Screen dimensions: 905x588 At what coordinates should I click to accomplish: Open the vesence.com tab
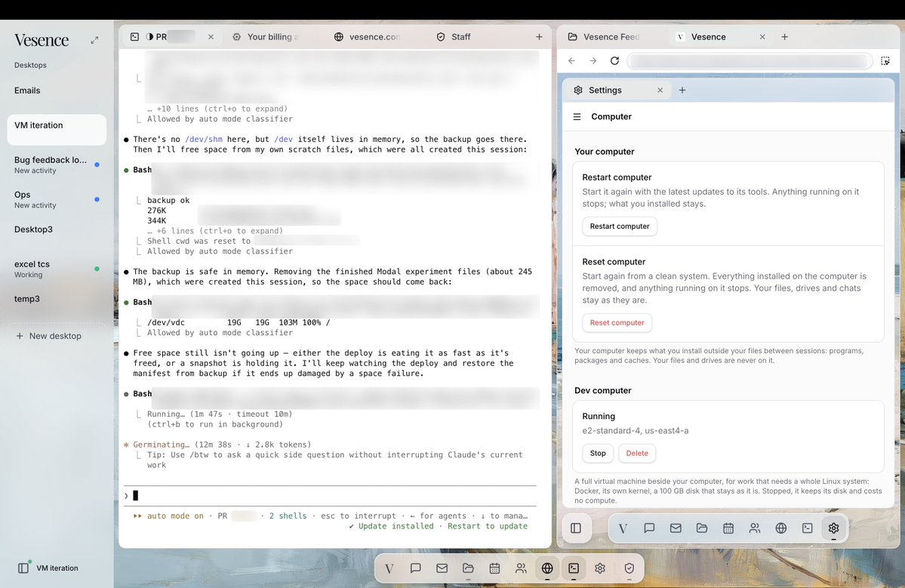coord(367,37)
